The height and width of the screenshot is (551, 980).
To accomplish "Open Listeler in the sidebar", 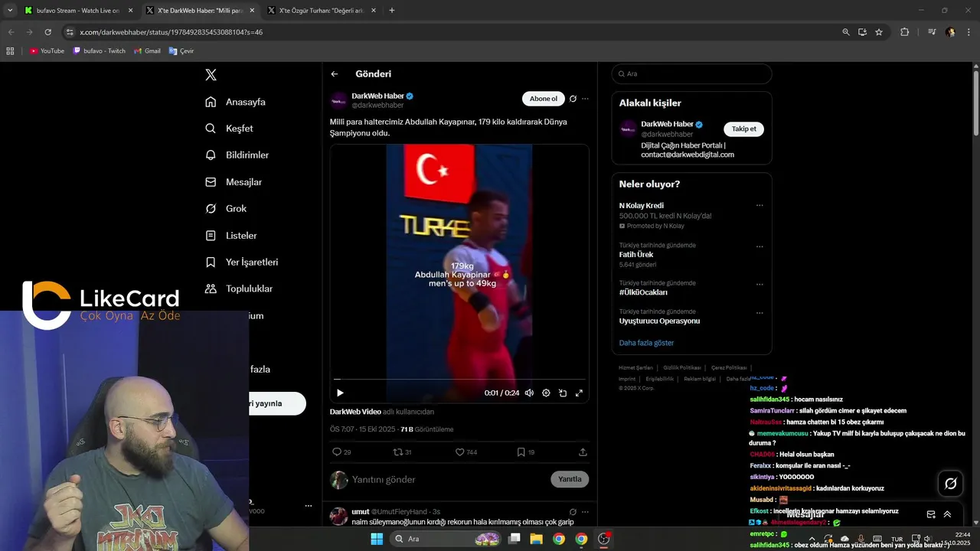I will [231, 236].
